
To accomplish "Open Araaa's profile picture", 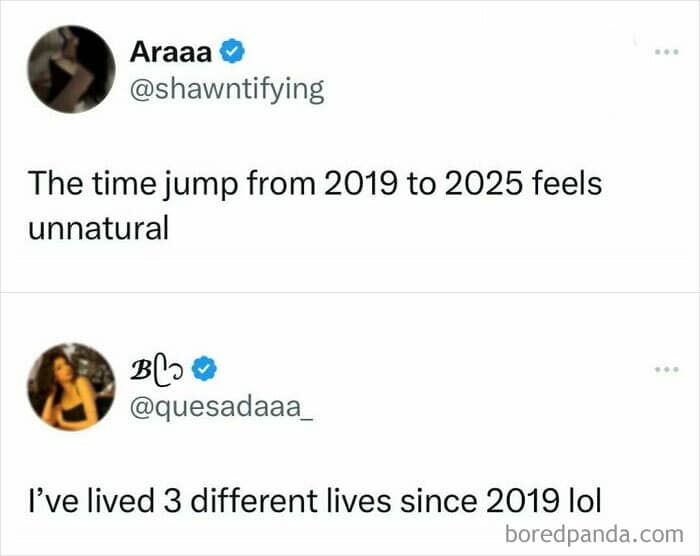I will pos(71,69).
